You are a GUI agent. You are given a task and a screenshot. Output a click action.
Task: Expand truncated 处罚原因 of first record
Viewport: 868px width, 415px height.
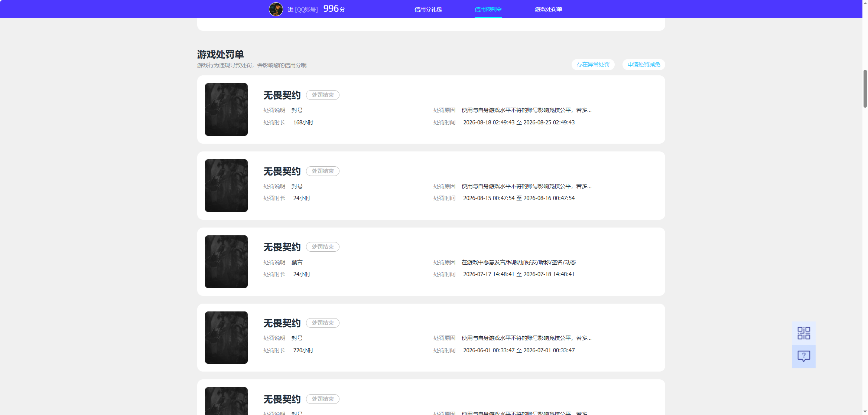(526, 110)
